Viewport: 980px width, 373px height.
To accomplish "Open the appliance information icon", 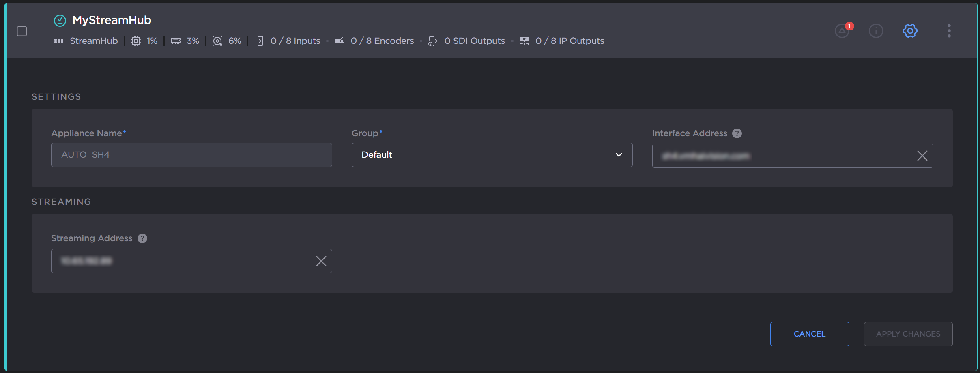I will pos(876,31).
